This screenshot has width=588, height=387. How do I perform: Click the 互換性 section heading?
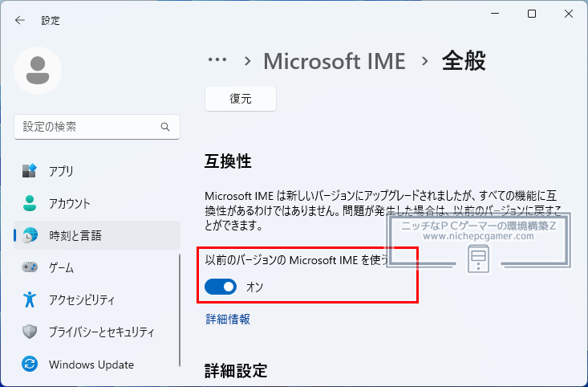[228, 161]
